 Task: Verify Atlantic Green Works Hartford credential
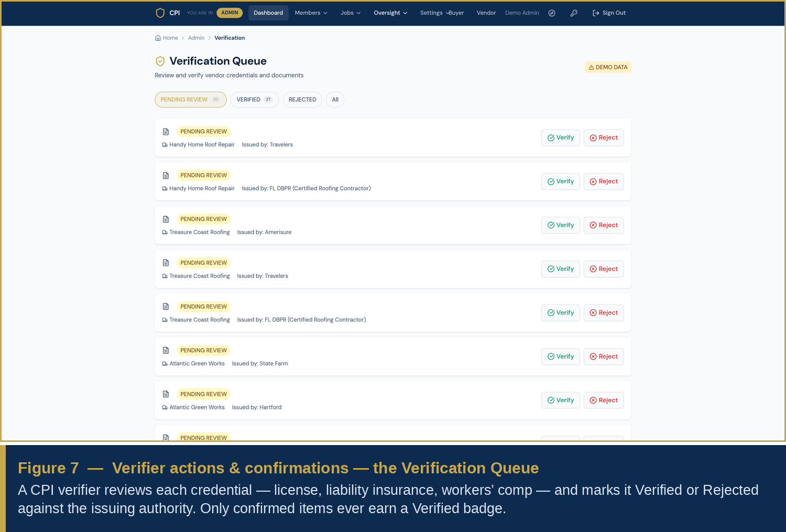tap(561, 401)
